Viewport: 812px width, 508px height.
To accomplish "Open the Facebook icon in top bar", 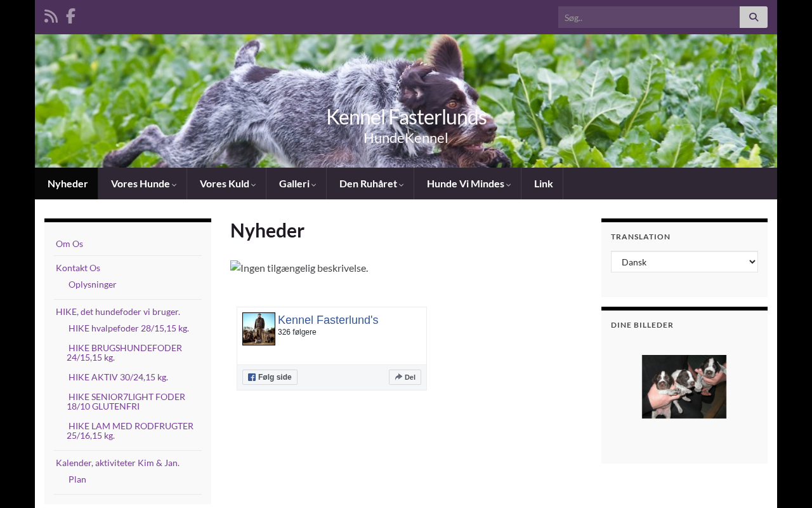I will coord(70,17).
